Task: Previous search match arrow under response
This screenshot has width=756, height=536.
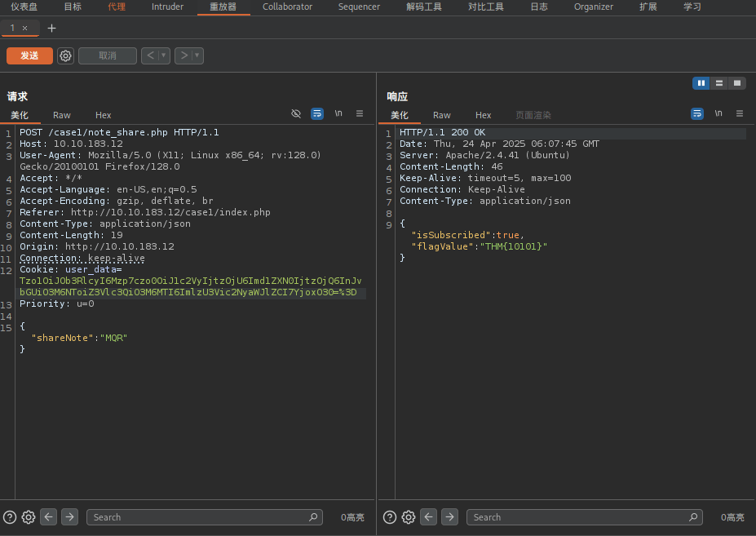Action: coord(429,517)
